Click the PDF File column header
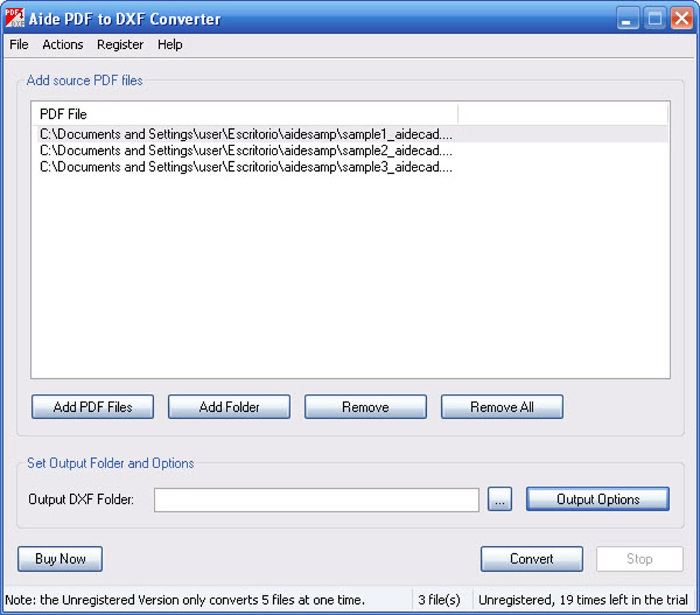 [244, 115]
